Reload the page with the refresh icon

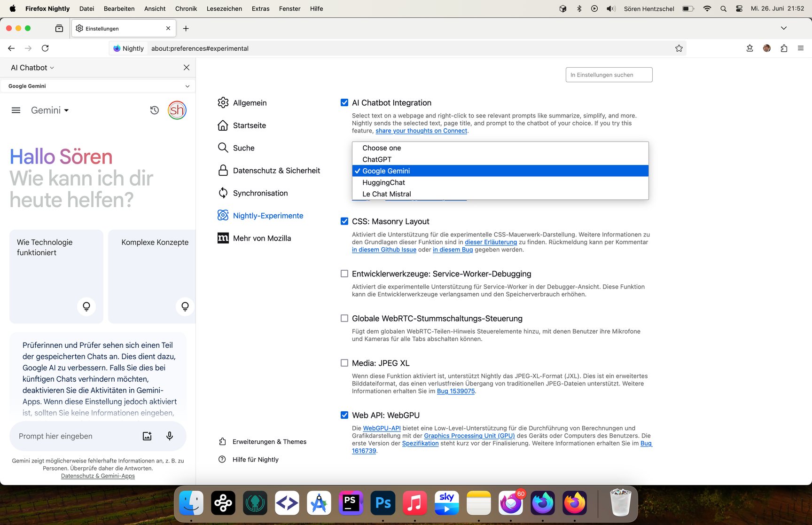click(x=45, y=48)
